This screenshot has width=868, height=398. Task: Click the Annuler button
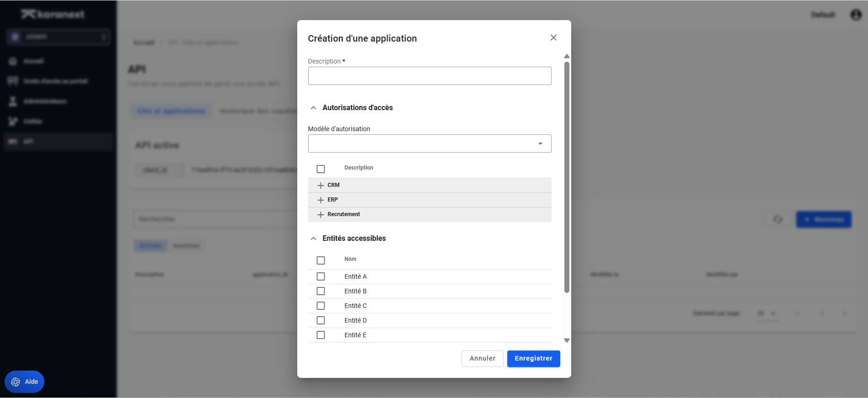(482, 359)
